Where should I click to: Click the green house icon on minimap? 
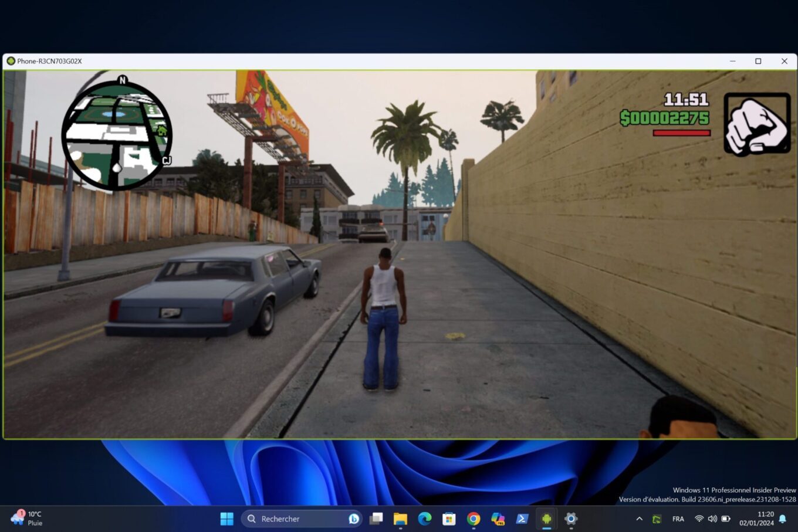click(x=161, y=131)
